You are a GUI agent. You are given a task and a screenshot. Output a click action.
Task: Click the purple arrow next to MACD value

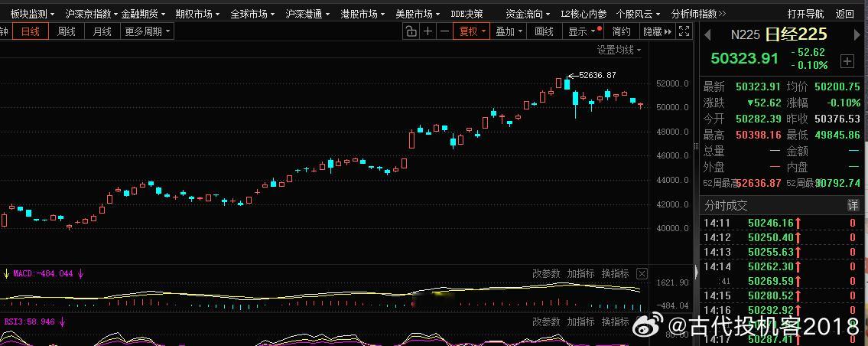pos(81,273)
